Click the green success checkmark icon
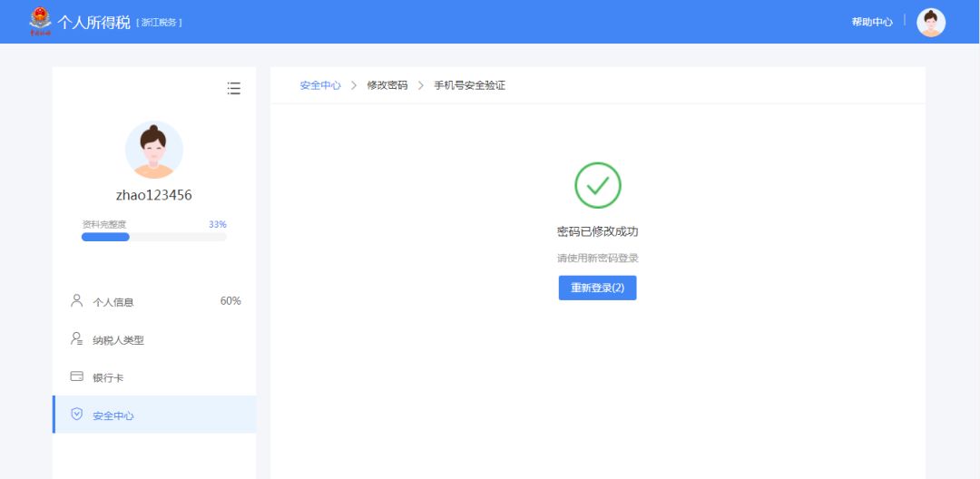Viewport: 980px width, 479px height. (x=597, y=185)
